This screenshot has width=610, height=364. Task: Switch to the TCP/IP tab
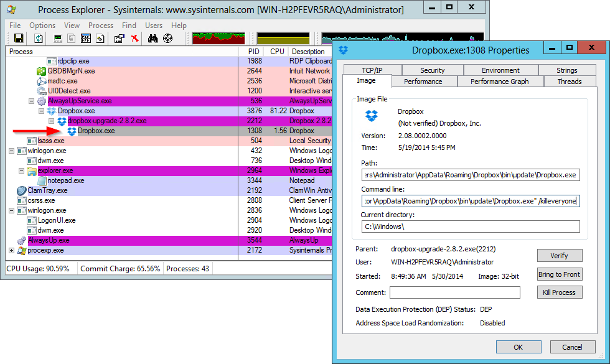[x=372, y=70]
